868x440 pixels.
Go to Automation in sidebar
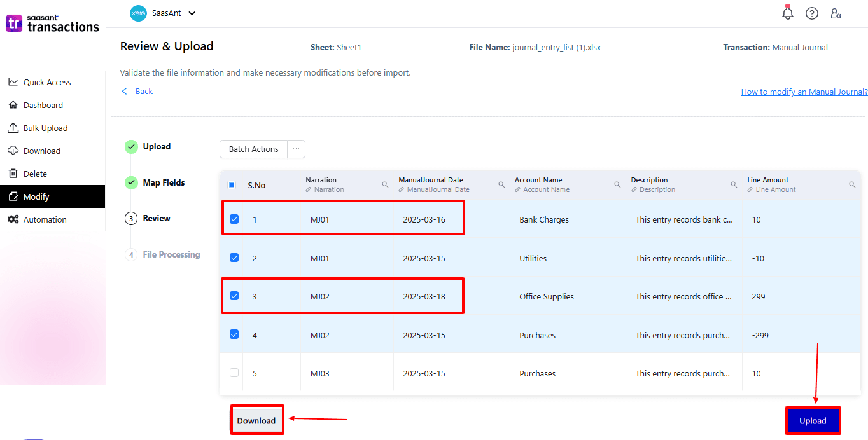click(x=45, y=219)
